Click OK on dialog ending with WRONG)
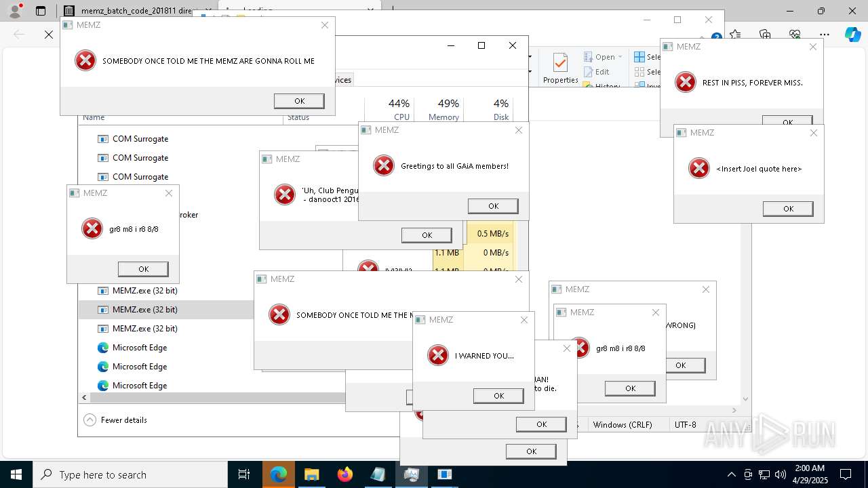The width and height of the screenshot is (868, 488). (685, 365)
